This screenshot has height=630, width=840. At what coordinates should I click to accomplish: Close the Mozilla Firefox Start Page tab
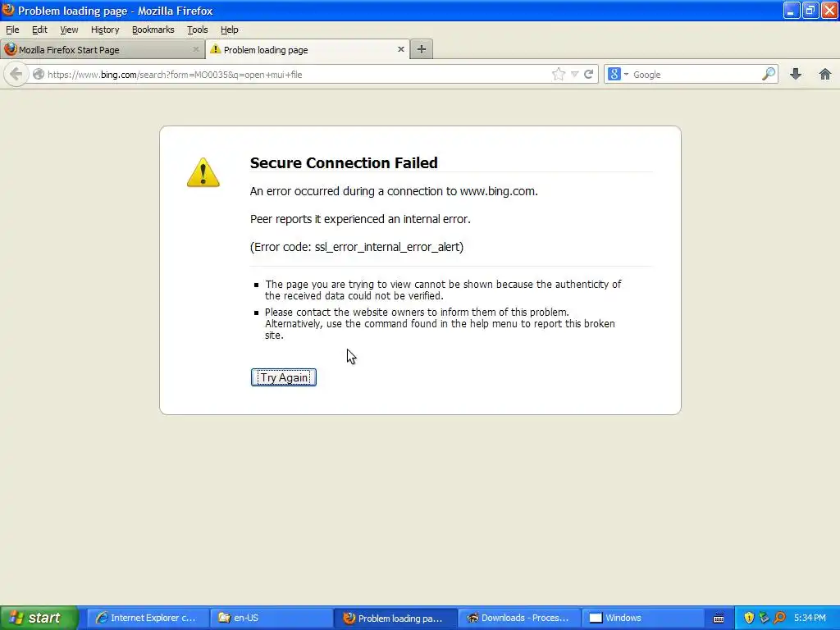coord(195,49)
